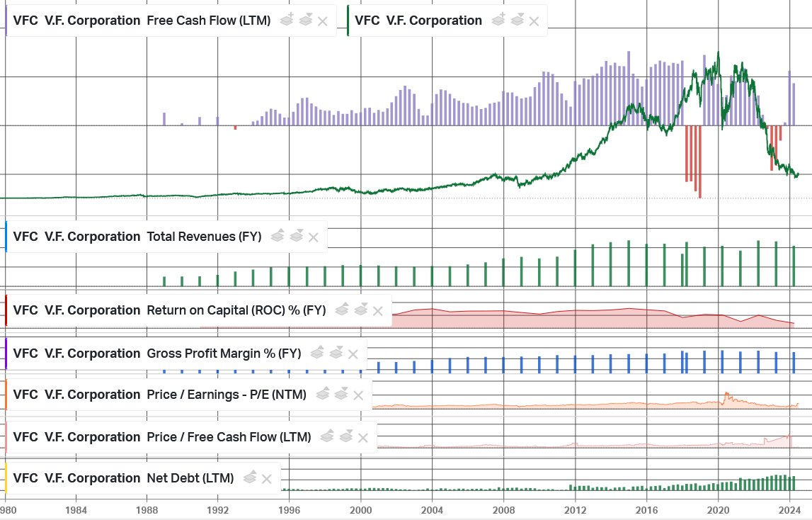Viewport: 812px width, 520px height.
Task: Move the Total Revenues (FY) pane down
Action: (x=296, y=236)
